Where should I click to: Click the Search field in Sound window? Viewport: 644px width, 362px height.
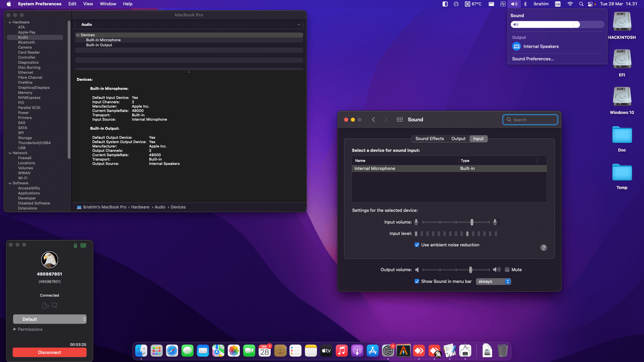[x=530, y=120]
